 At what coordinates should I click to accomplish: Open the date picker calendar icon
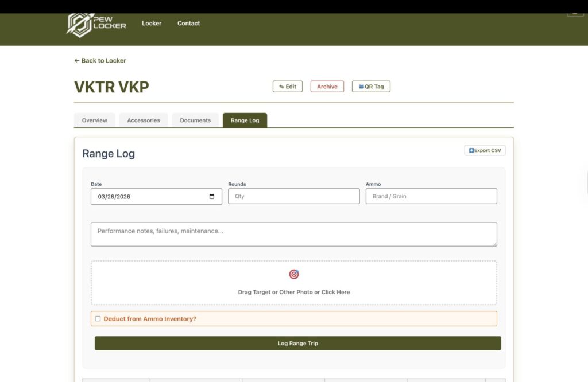[x=212, y=197]
